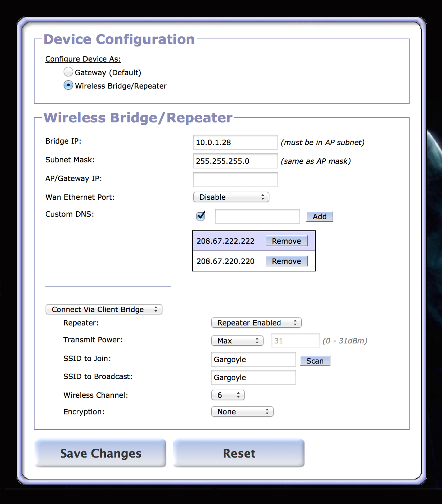Open the Transmit Power Max dropdown

click(x=237, y=341)
